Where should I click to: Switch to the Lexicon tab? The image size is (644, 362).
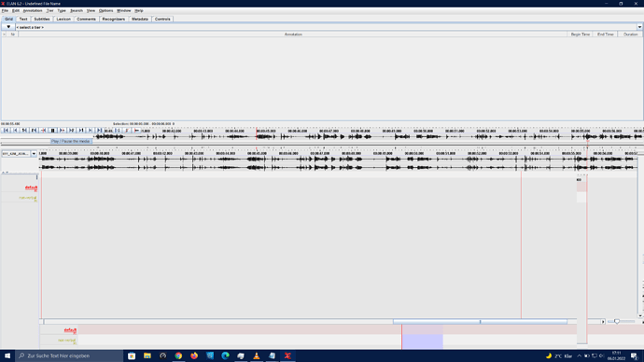point(63,19)
